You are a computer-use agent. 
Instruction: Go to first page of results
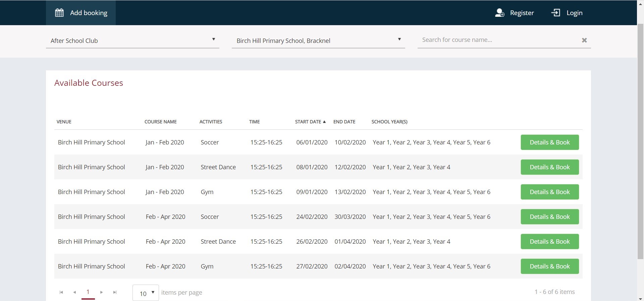(x=61, y=292)
